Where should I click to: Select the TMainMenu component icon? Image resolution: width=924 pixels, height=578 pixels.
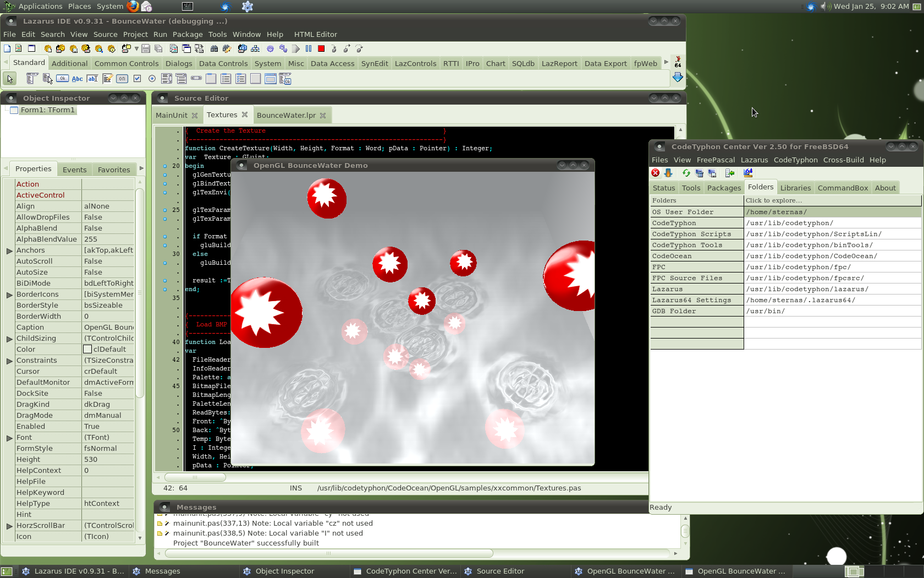click(32, 79)
